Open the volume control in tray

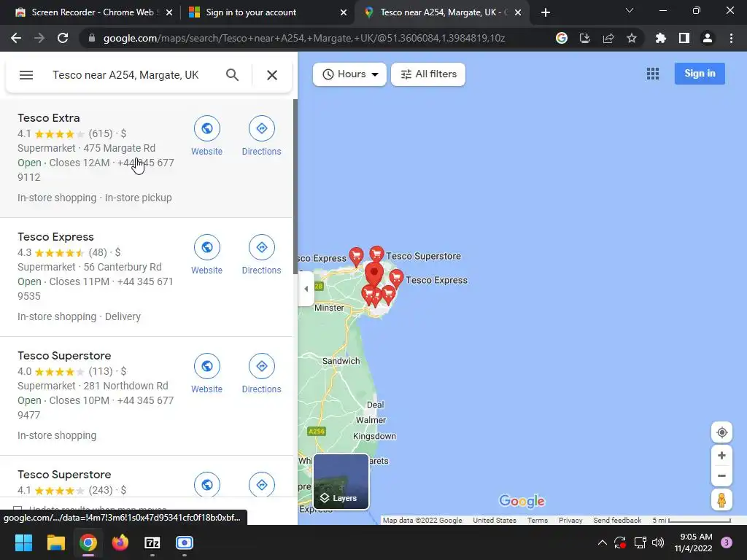coord(658,542)
